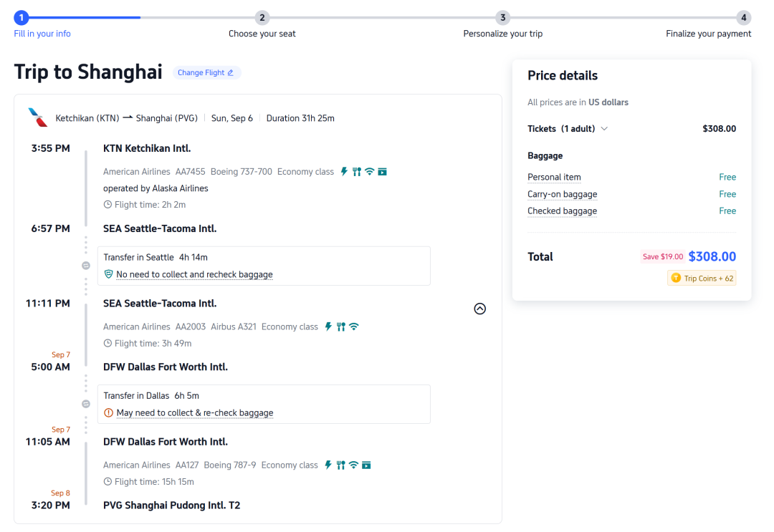Click 'PVG Shanghai Pudong Intl. T2' text

coord(172,506)
